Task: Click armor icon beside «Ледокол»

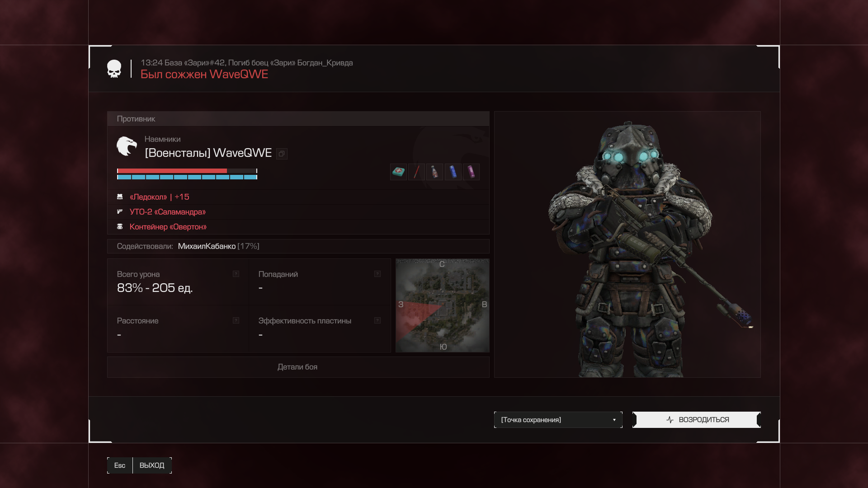Action: [x=120, y=197]
